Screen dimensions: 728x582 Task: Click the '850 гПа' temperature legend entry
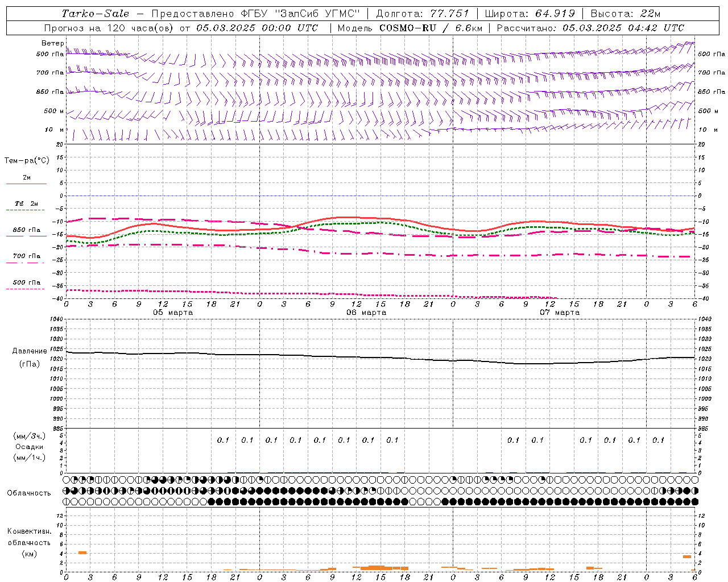26,230
